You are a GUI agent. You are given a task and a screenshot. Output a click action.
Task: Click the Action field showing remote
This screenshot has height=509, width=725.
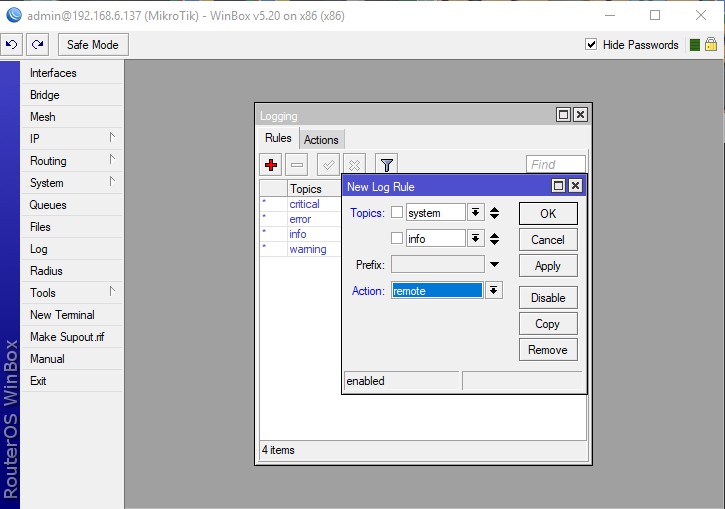[437, 291]
